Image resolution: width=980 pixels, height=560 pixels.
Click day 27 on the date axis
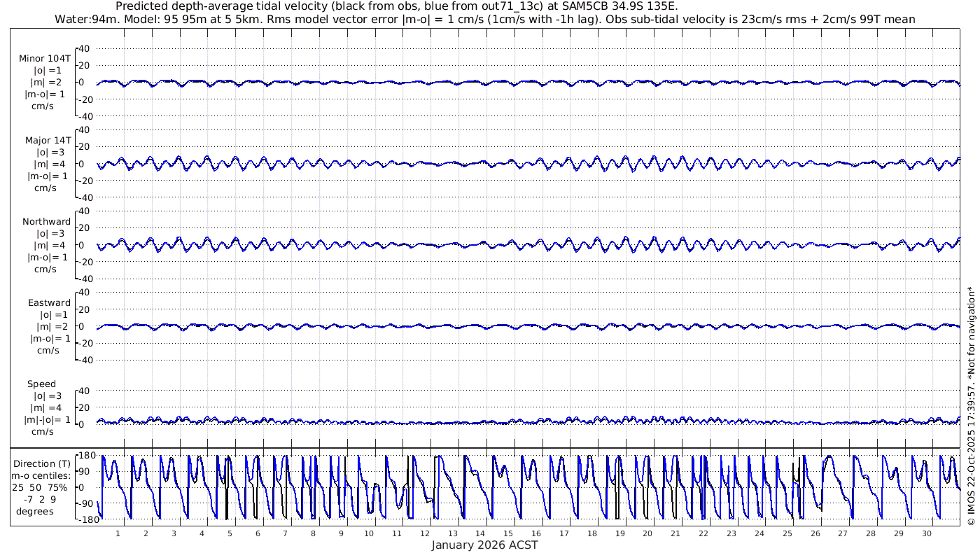click(x=843, y=533)
